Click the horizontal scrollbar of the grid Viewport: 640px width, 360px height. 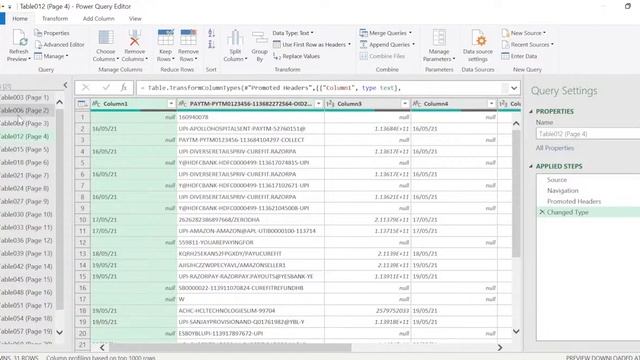(x=230, y=348)
